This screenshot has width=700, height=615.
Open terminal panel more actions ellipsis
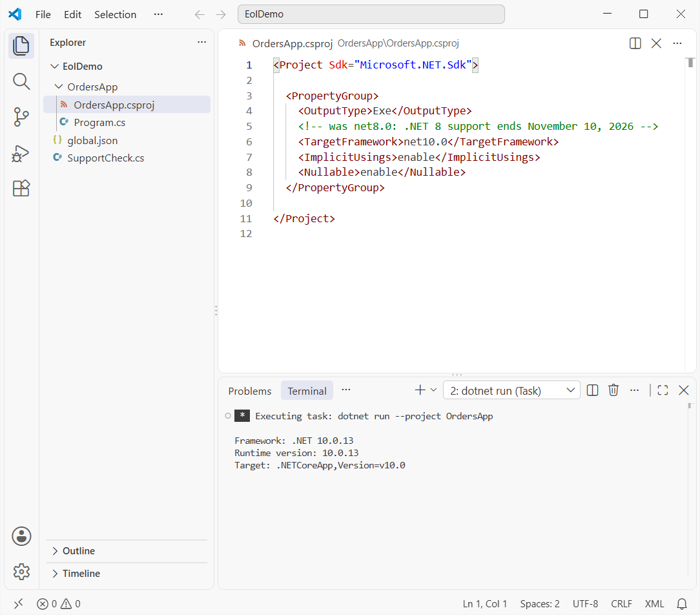click(634, 390)
